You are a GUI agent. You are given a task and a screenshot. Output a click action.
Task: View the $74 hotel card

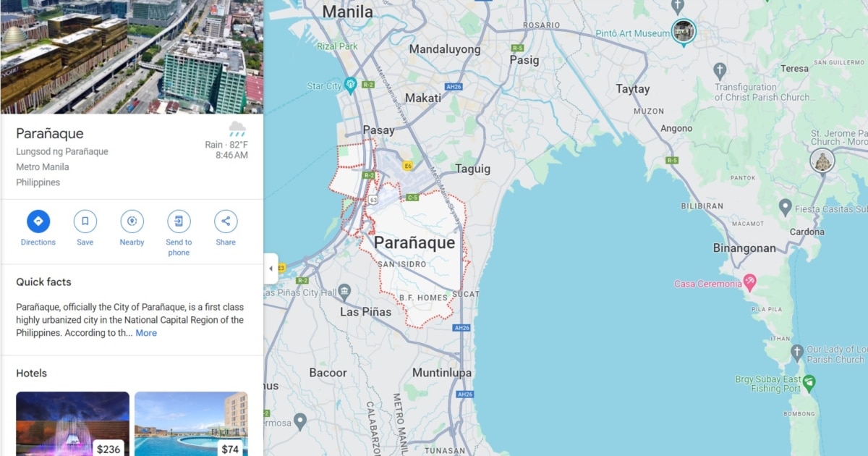tap(191, 424)
